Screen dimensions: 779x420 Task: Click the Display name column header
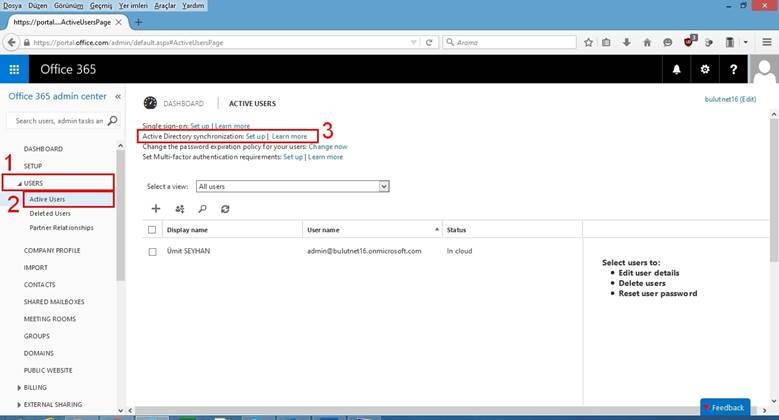187,230
